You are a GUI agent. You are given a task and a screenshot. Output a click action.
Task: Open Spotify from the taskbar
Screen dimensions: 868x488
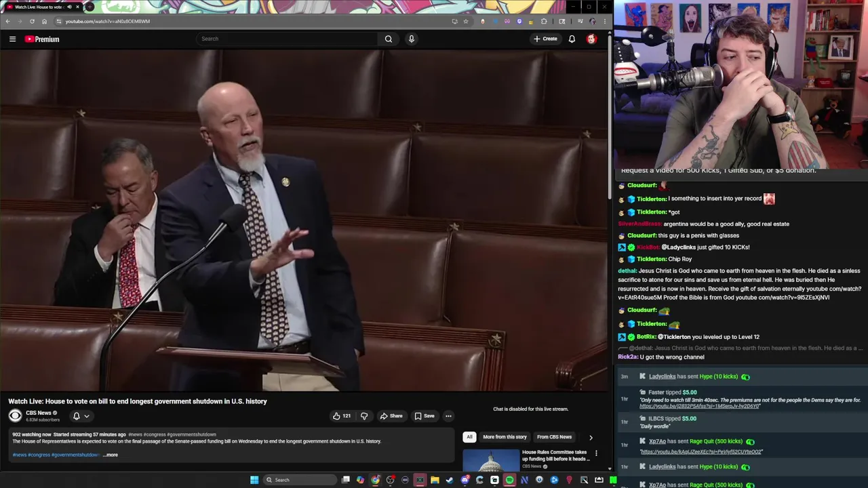509,480
